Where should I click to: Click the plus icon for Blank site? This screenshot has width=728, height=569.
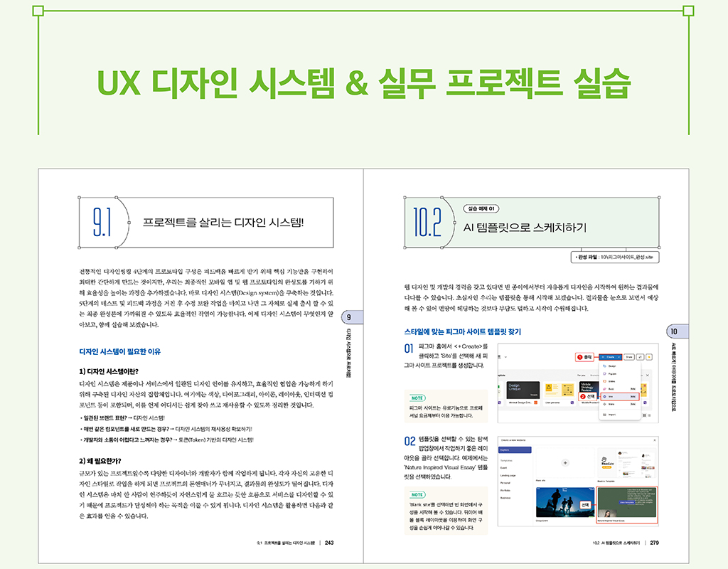(x=565, y=462)
